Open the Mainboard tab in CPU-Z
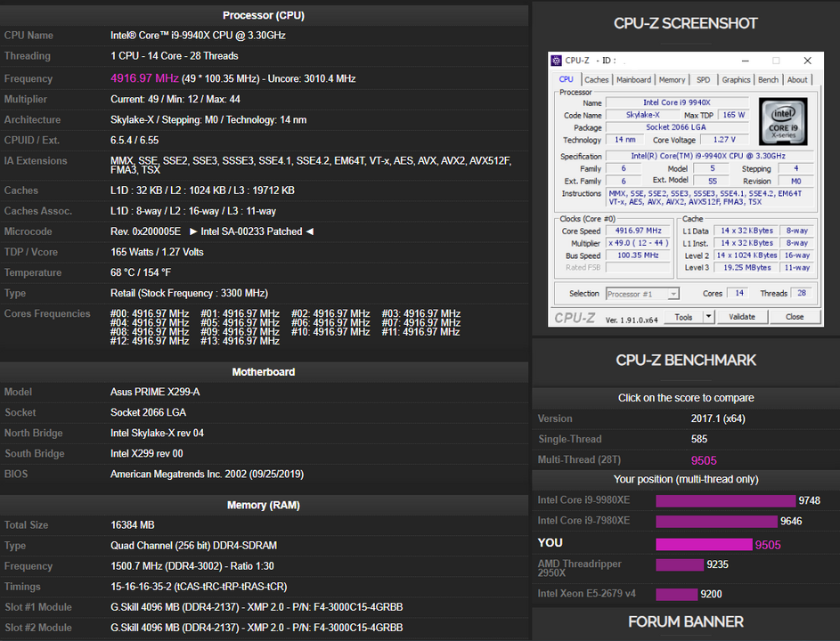The image size is (840, 641). [x=633, y=80]
